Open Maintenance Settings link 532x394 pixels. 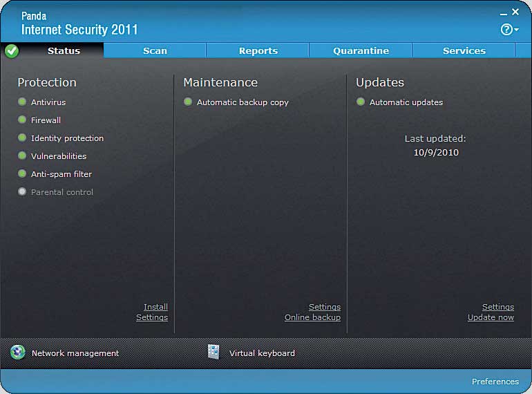tap(325, 307)
